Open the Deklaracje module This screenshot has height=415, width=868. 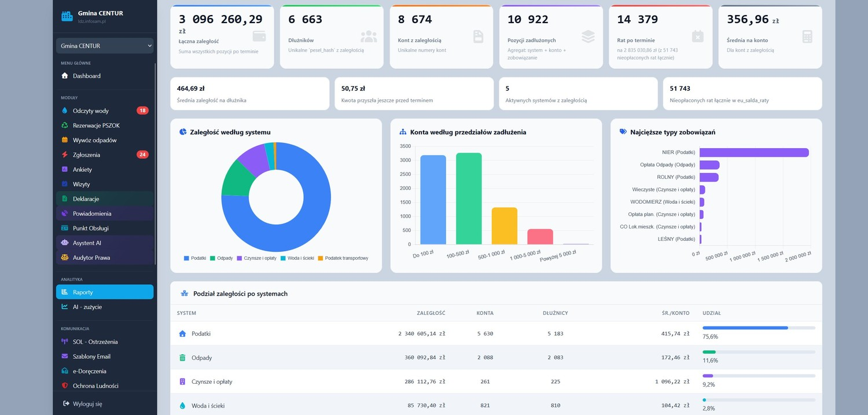(105, 199)
